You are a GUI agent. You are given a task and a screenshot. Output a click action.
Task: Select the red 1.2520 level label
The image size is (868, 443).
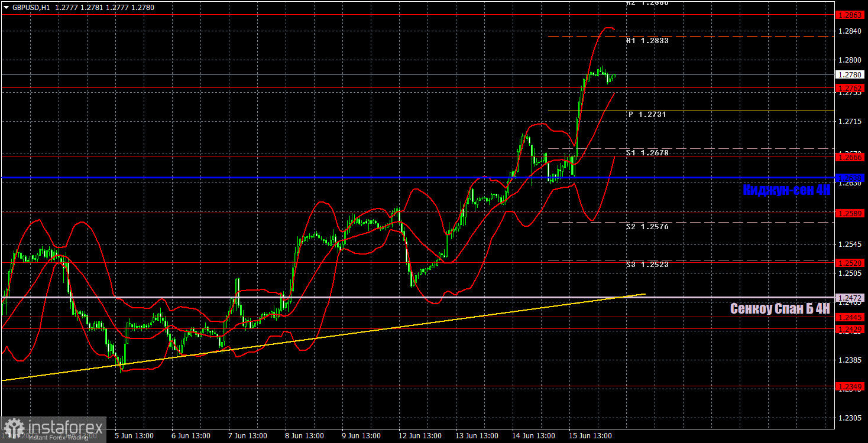click(850, 263)
